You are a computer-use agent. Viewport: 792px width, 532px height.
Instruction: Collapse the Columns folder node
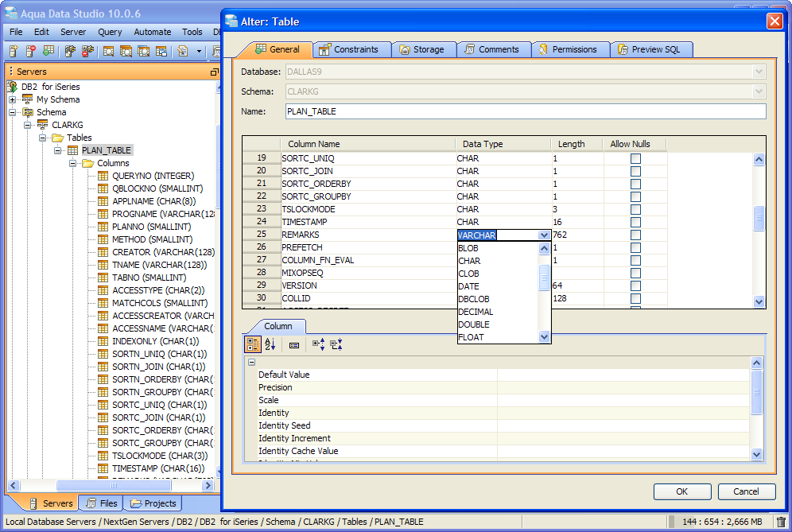point(73,163)
